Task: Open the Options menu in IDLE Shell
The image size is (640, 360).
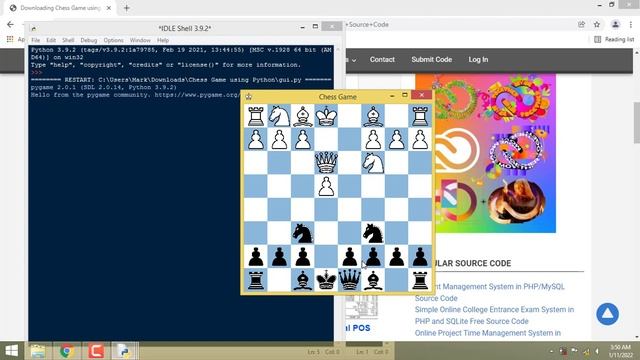Action: 113,40
